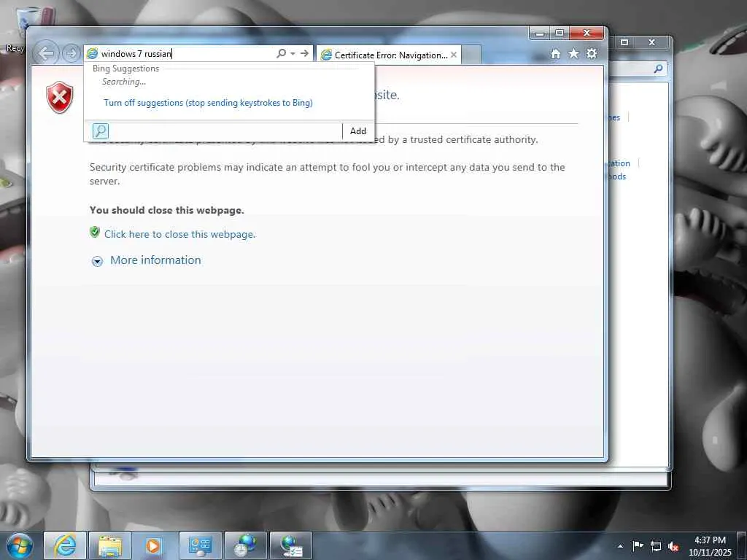
Task: Maximize the background window
Action: [624, 42]
